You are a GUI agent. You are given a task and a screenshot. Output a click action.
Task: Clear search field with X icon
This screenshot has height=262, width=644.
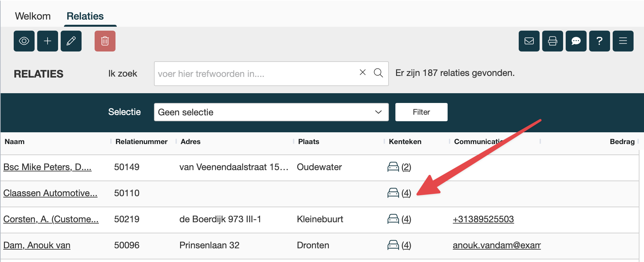coord(362,72)
